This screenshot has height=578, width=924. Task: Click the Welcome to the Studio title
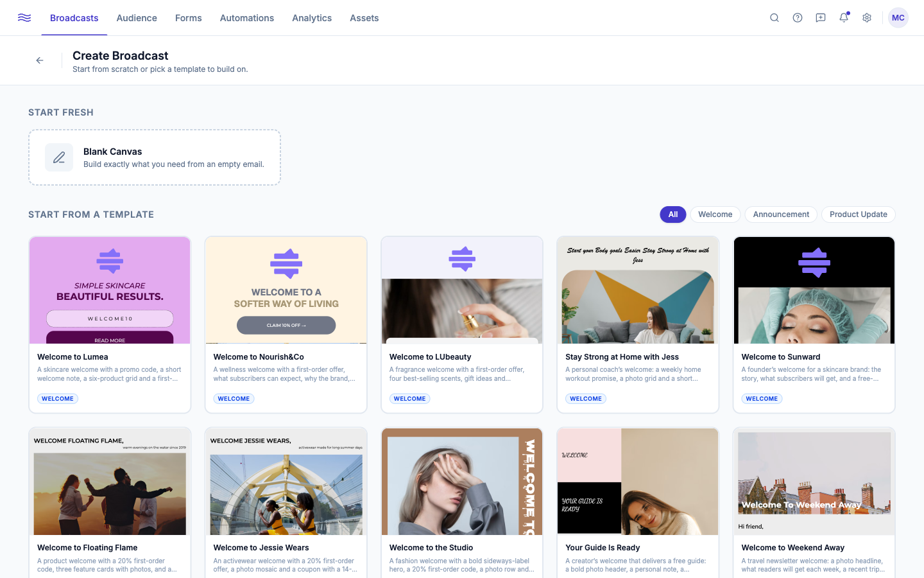[x=431, y=548]
